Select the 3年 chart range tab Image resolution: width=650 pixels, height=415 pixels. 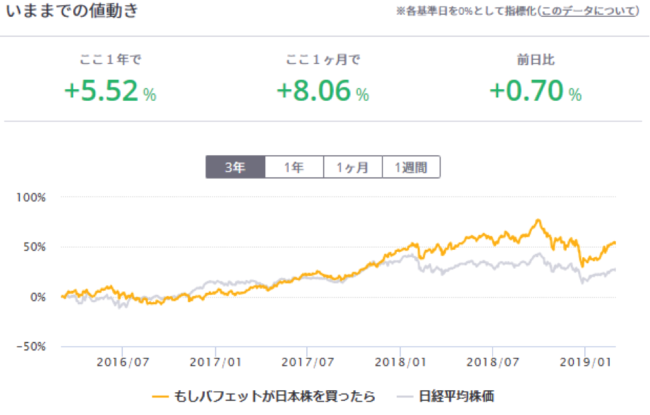point(235,167)
